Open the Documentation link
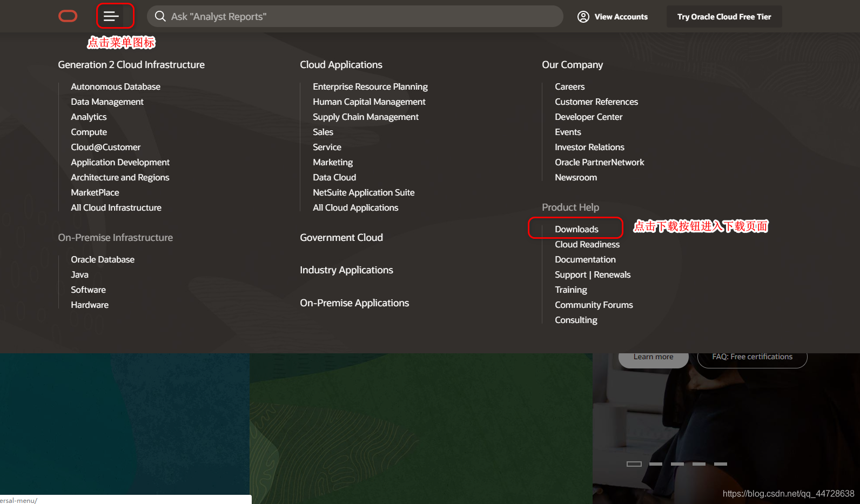The image size is (860, 504). coord(585,259)
